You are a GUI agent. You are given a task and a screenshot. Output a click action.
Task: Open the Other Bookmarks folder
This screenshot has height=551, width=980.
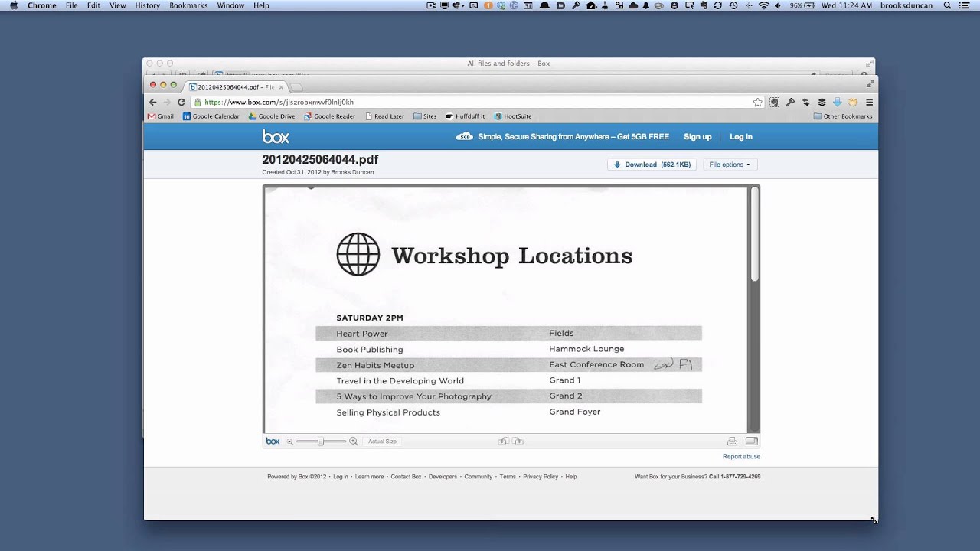point(843,116)
